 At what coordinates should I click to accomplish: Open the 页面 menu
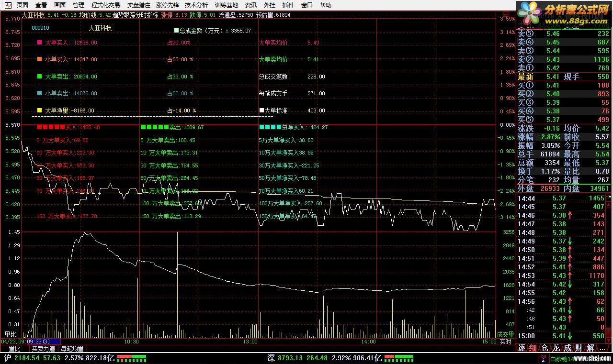tap(23, 5)
